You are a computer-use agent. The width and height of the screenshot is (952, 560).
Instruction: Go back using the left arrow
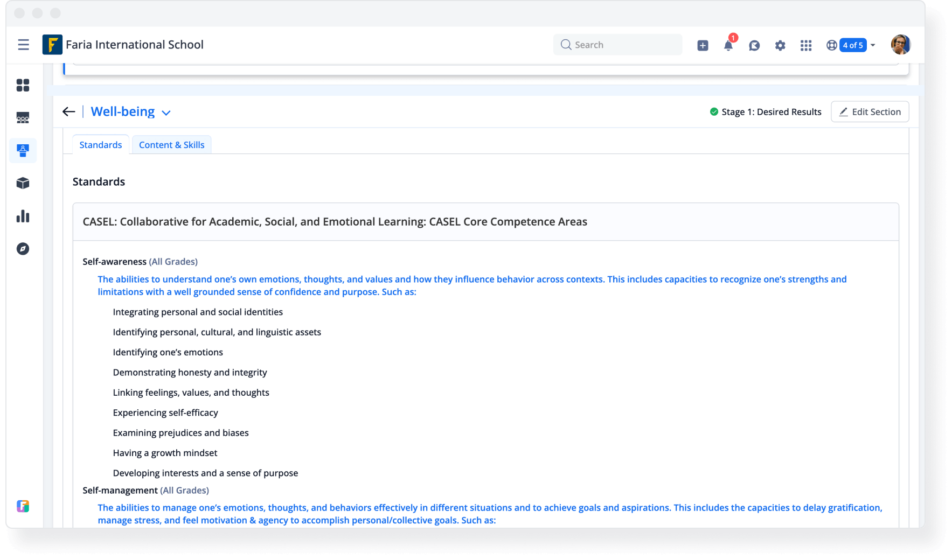[x=68, y=111]
